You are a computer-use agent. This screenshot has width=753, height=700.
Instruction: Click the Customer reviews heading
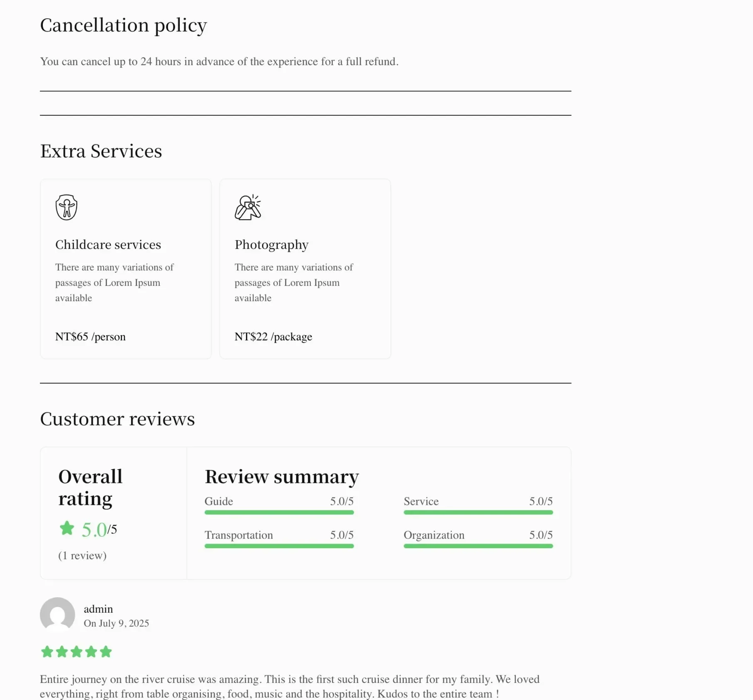[117, 419]
